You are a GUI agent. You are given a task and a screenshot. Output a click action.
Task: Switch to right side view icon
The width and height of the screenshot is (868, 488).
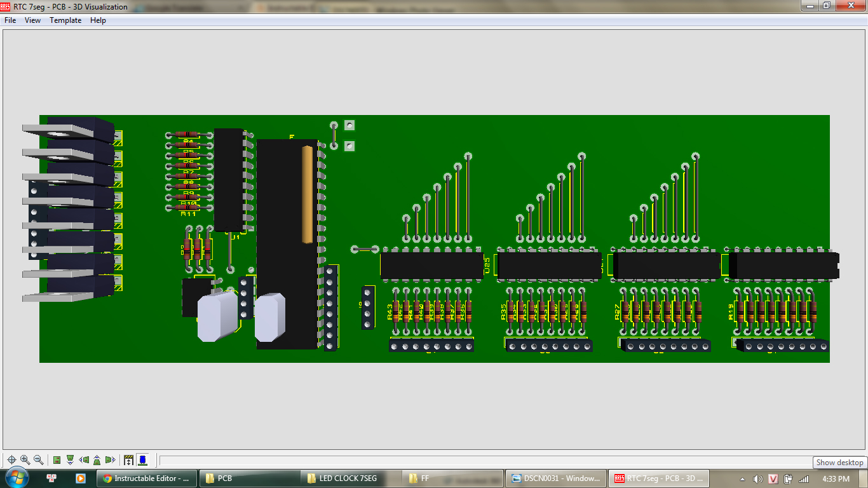110,459
